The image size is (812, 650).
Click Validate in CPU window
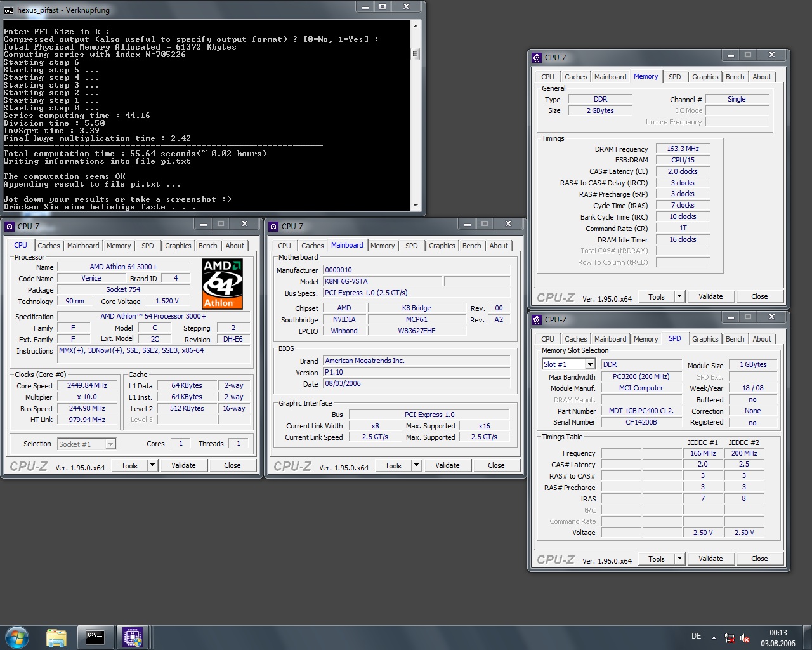183,465
